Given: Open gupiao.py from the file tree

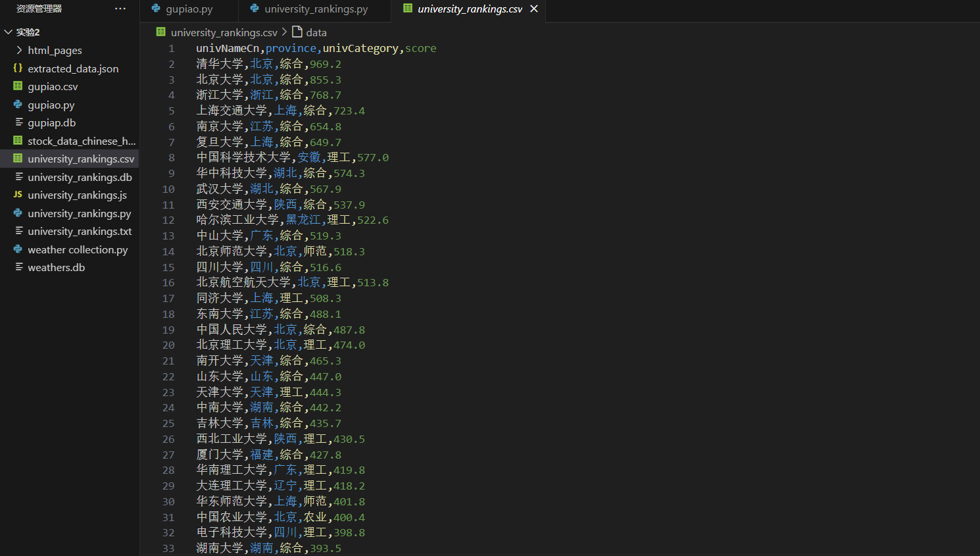Looking at the screenshot, I should click(51, 105).
